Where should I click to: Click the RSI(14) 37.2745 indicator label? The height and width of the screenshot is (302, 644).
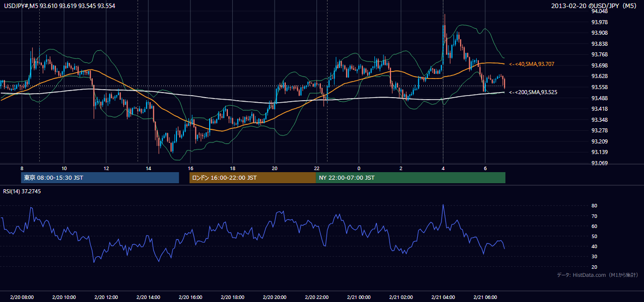click(x=22, y=191)
